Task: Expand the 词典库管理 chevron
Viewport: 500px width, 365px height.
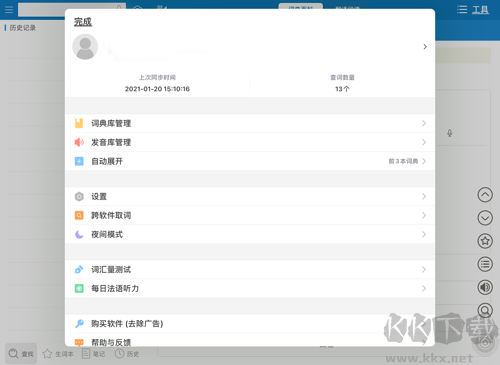Action: click(x=424, y=123)
